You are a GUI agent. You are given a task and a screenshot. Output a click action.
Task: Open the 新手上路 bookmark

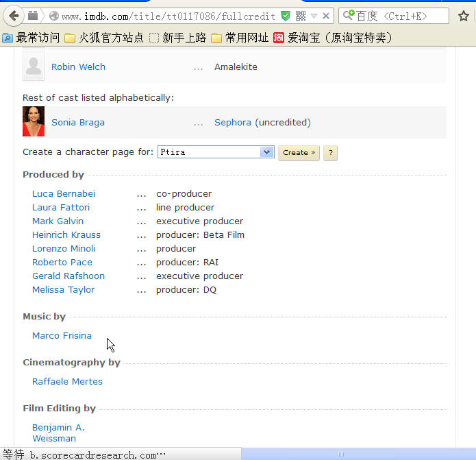[178, 38]
